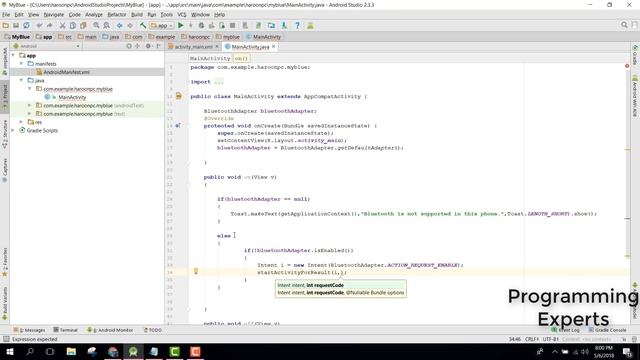Collapse the manifests folder node
640x360 pixels.
pos(21,64)
